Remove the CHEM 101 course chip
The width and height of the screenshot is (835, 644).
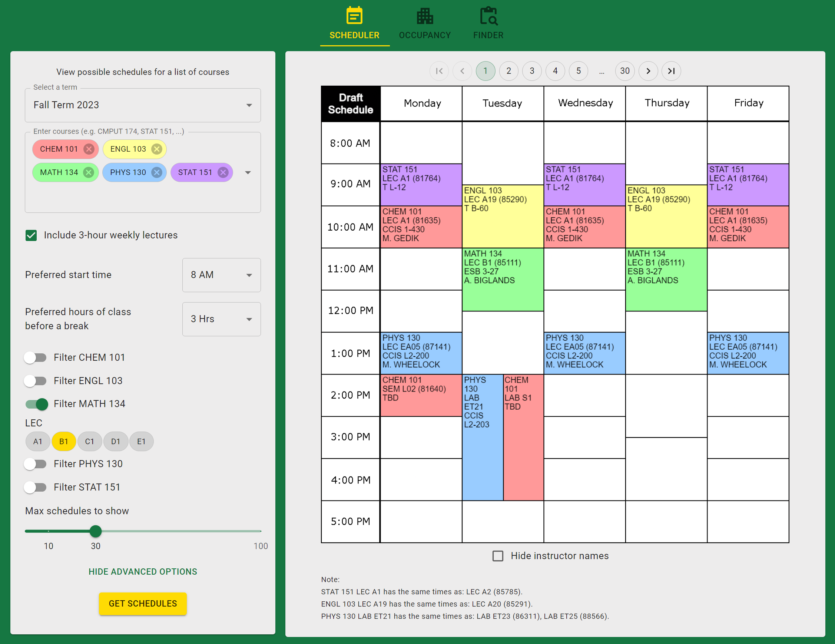pyautogui.click(x=89, y=149)
